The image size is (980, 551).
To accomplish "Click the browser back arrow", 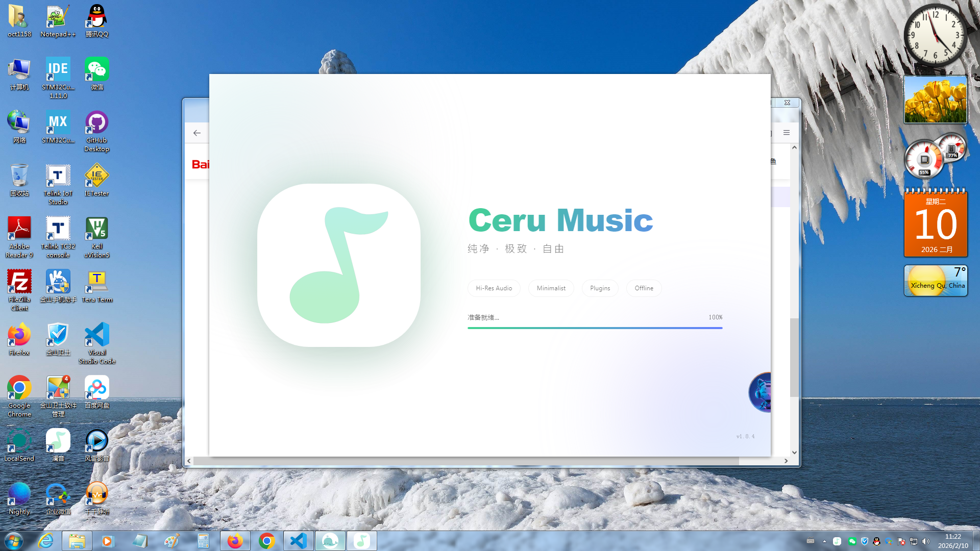I will coord(197,133).
